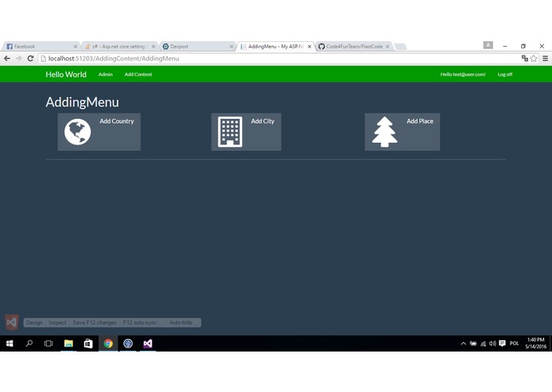Go forward in browser history
This screenshot has width=552, height=392.
(18, 59)
